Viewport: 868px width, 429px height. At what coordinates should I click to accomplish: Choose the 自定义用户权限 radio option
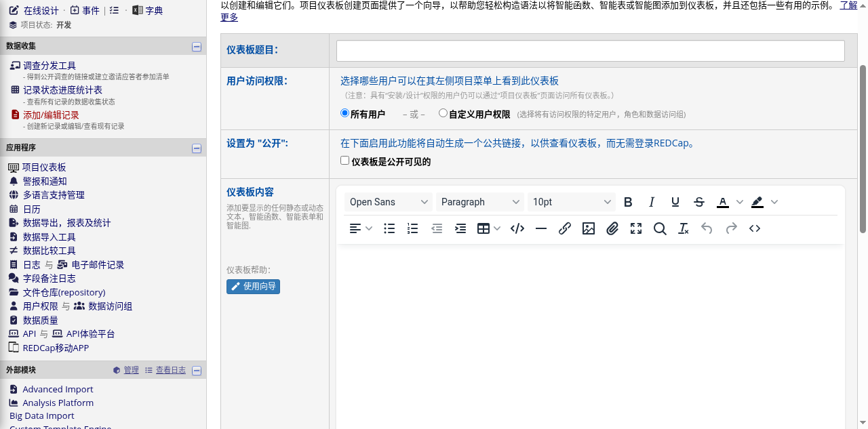(443, 113)
